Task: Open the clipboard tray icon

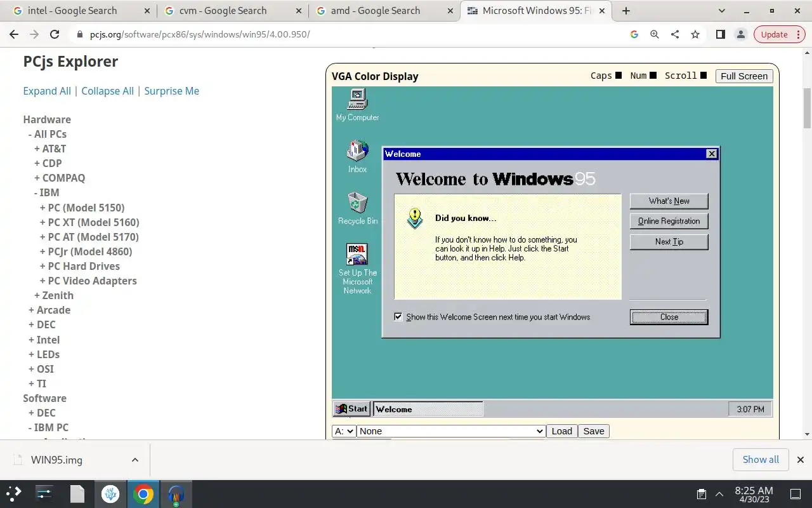Action: pyautogui.click(x=702, y=494)
